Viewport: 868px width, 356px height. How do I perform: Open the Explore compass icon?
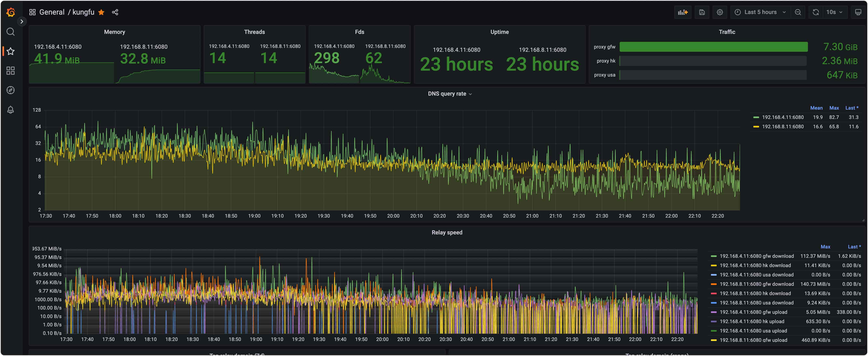tap(10, 90)
